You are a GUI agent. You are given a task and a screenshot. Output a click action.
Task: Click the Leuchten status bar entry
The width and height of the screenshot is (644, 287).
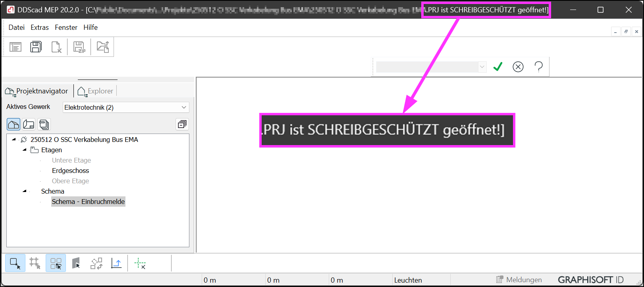click(x=408, y=280)
